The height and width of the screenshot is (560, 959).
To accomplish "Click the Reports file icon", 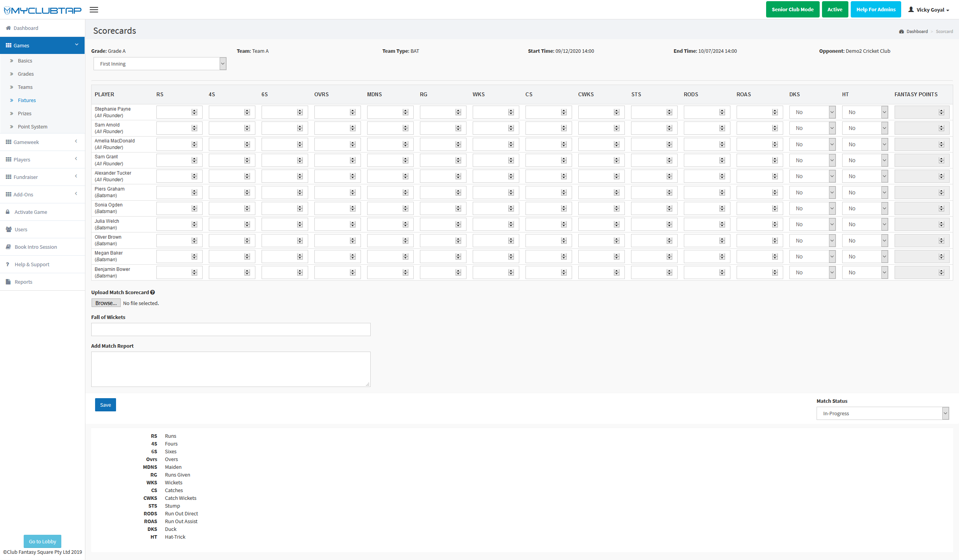I will (8, 282).
